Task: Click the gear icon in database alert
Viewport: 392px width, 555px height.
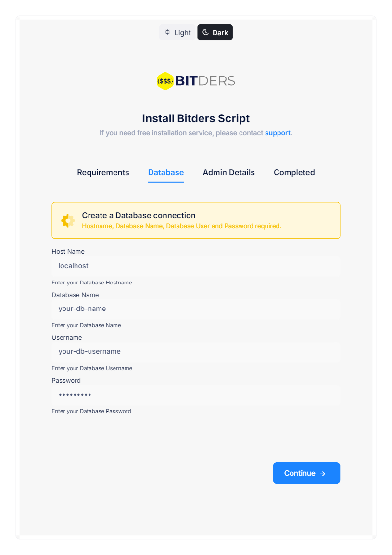Action: (x=68, y=220)
